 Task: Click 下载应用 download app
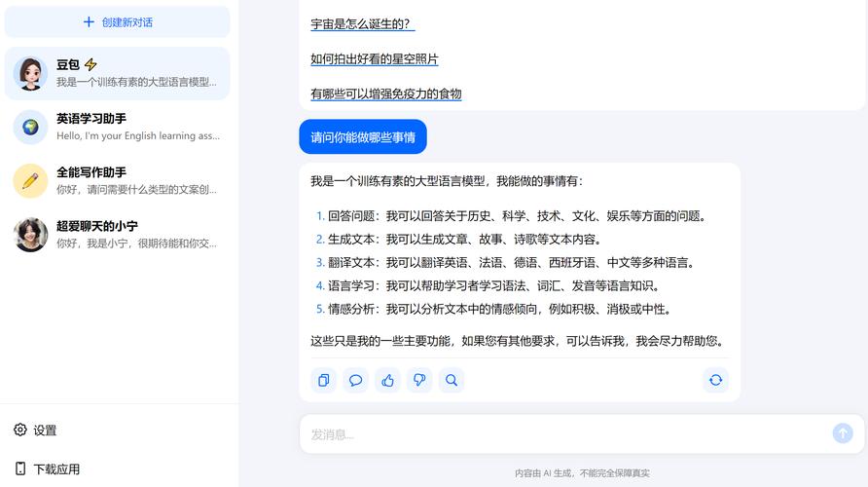coord(48,468)
